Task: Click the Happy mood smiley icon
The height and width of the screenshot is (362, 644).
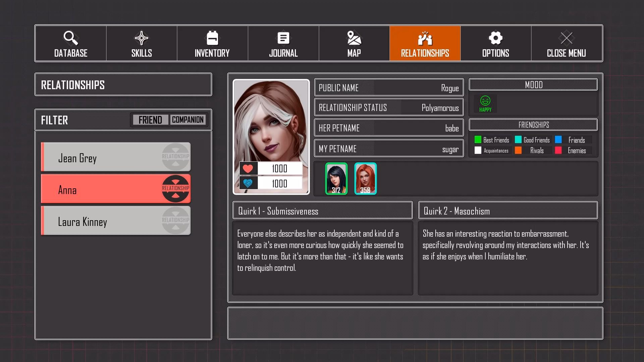Action: point(485,101)
